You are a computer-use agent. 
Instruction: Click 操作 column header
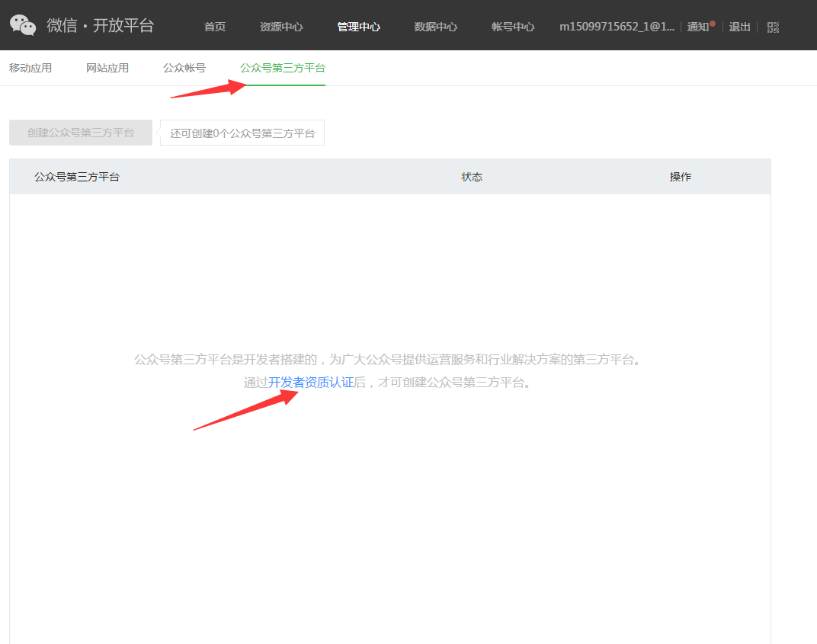pos(680,177)
